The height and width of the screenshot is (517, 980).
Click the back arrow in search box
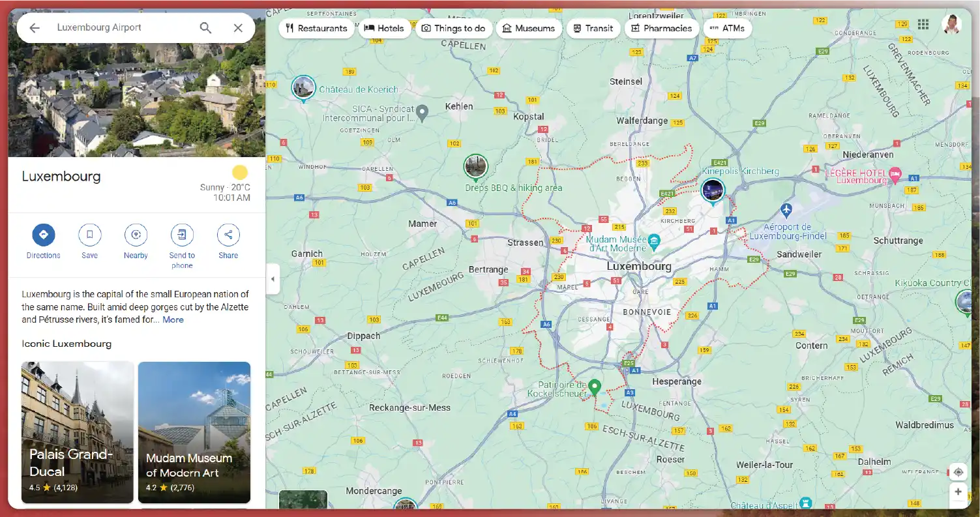point(35,28)
